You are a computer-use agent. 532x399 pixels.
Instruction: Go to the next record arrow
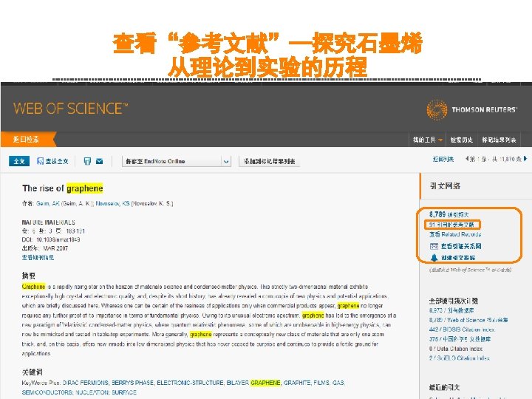pos(525,158)
